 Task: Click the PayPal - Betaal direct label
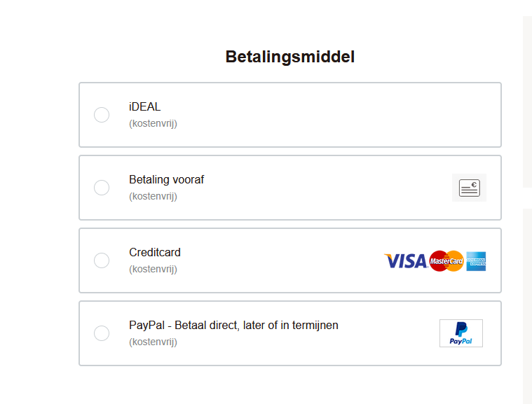[x=233, y=326]
